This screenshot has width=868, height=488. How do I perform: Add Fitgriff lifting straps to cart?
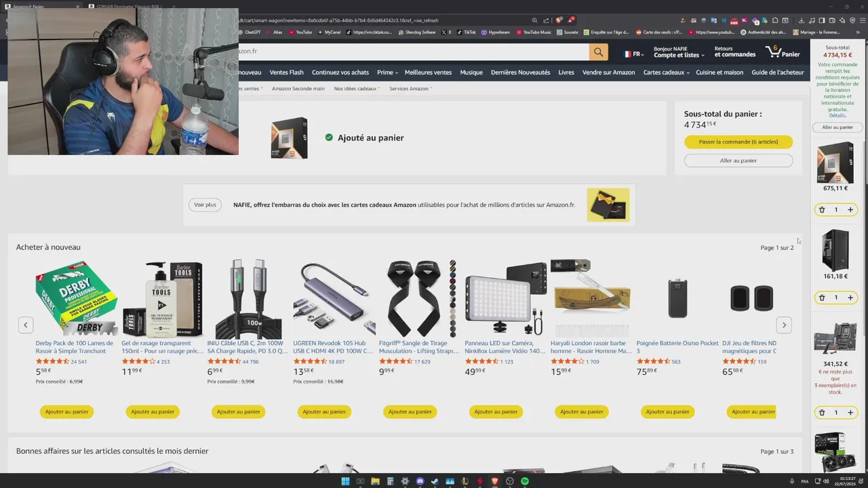410,411
